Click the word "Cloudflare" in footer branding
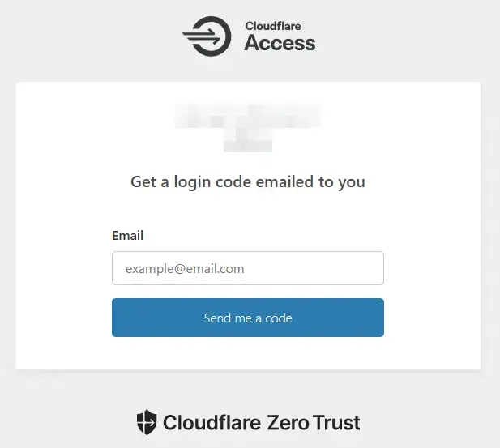500x448 pixels. pyautogui.click(x=212, y=423)
